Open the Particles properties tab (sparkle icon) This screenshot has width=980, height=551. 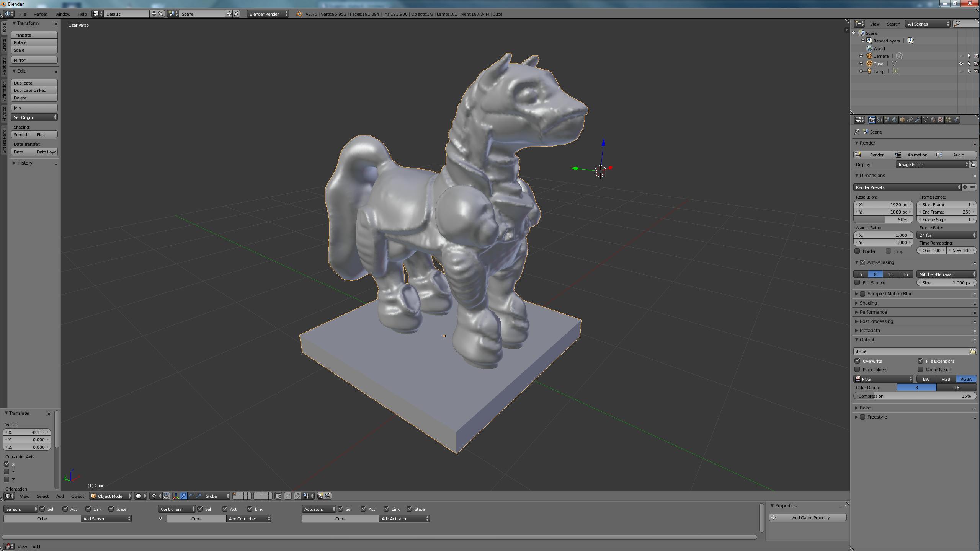click(948, 120)
